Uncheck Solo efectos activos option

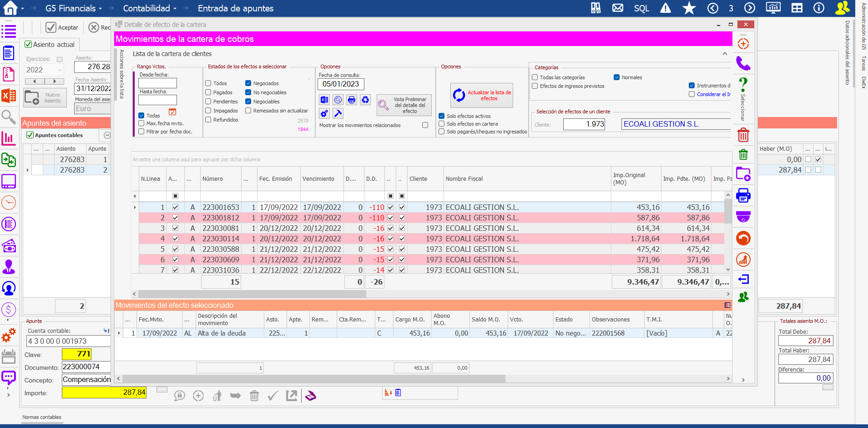pyautogui.click(x=442, y=116)
